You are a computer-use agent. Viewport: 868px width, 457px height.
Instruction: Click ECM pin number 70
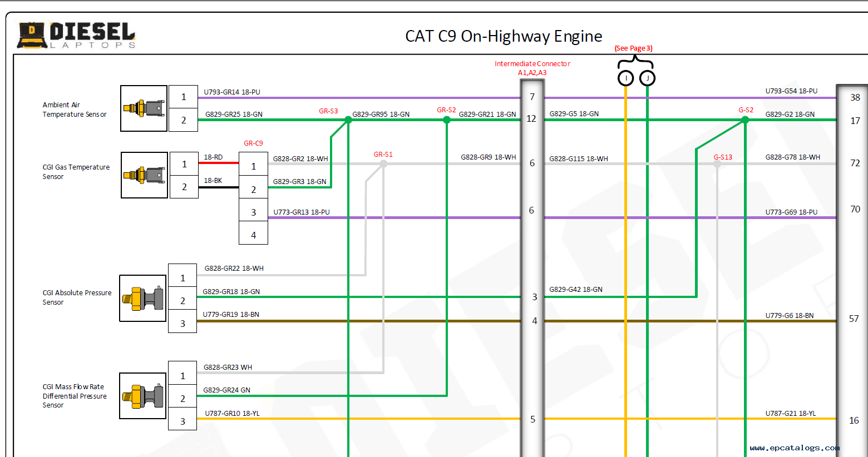[x=855, y=210]
